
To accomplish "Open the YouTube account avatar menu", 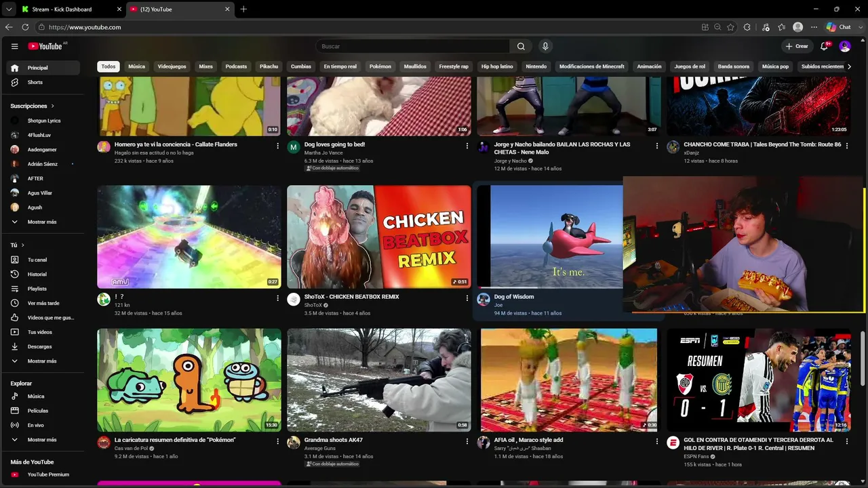I will 845,46.
